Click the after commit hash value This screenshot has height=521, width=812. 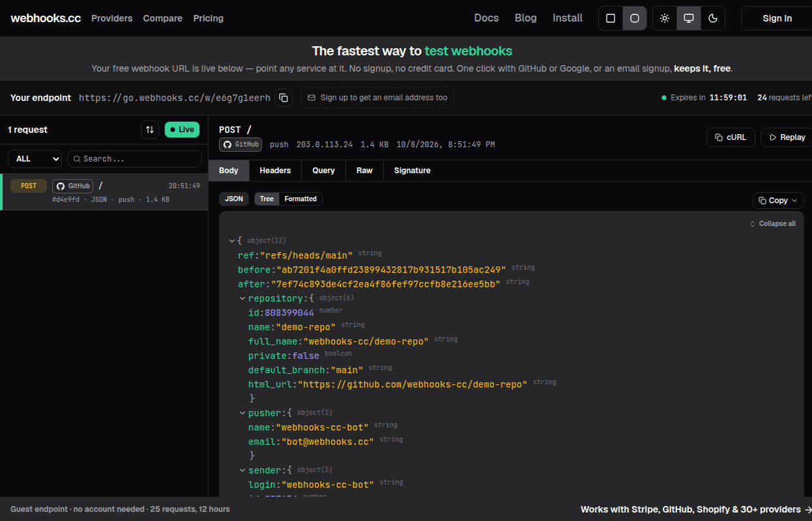(386, 284)
